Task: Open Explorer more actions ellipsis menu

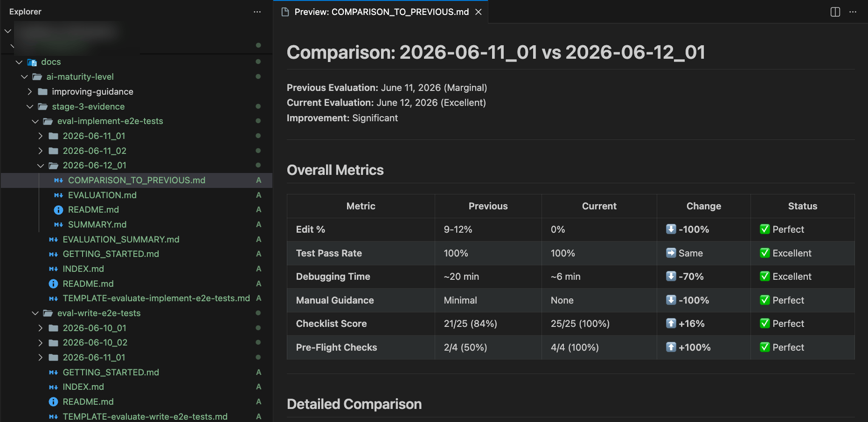Action: pyautogui.click(x=257, y=12)
